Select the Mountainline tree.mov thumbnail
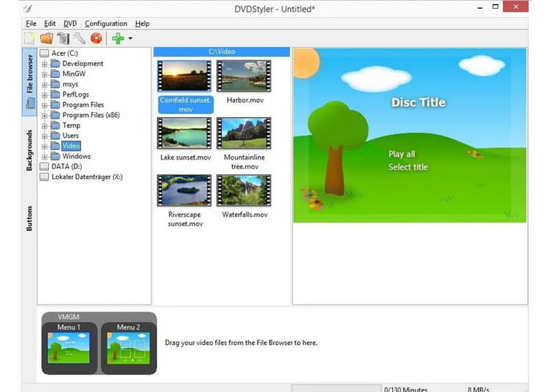Screen dimensions: 550x392 click(x=244, y=134)
